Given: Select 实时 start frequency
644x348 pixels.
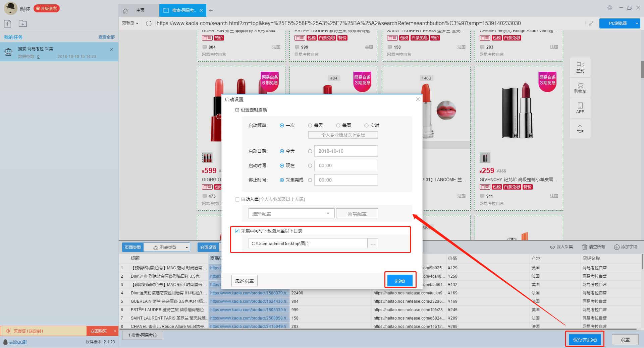Looking at the screenshot, I should pos(366,125).
